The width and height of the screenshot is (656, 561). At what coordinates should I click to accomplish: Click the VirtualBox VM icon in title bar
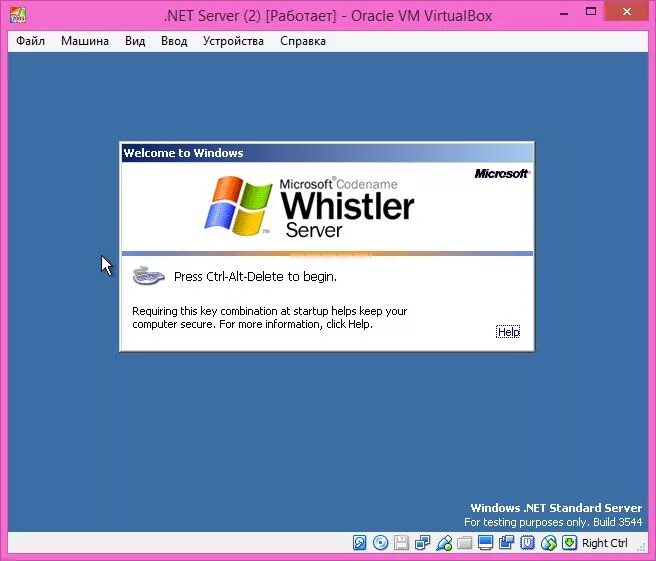(x=18, y=15)
